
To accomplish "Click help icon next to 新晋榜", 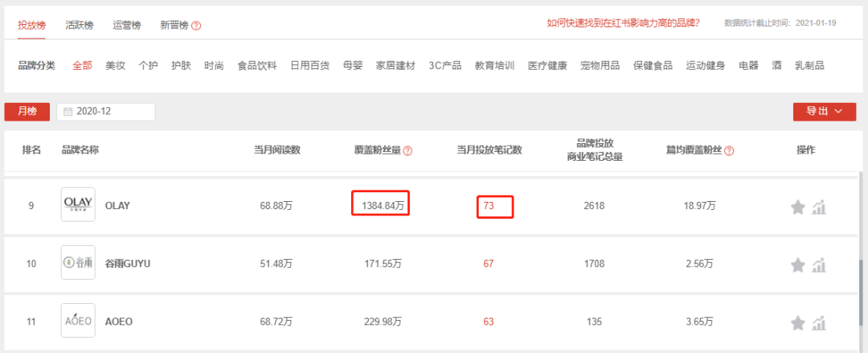I will 196,26.
